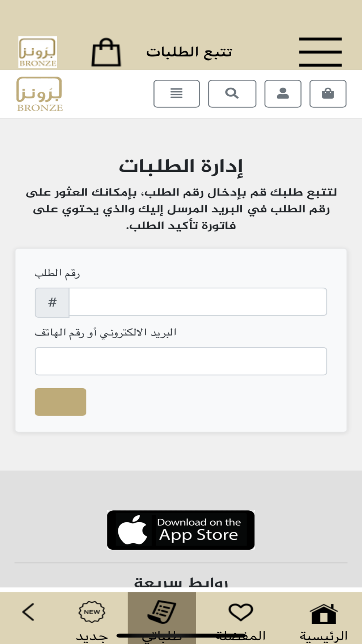Tap the Download on the App Store badge
This screenshot has height=644, width=362.
pos(181,530)
